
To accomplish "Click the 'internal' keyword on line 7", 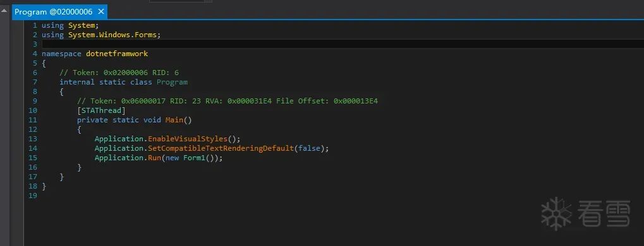I will 77,82.
